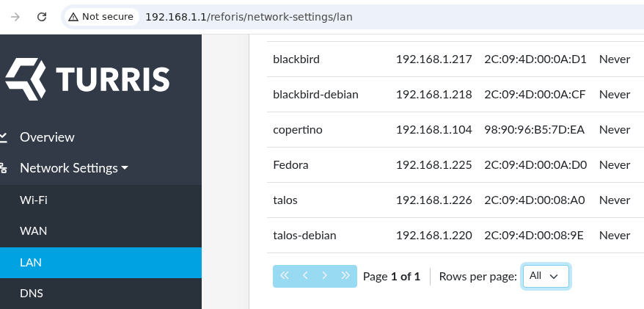Reload the page with refresh icon
The image size is (644, 309).
tap(42, 16)
